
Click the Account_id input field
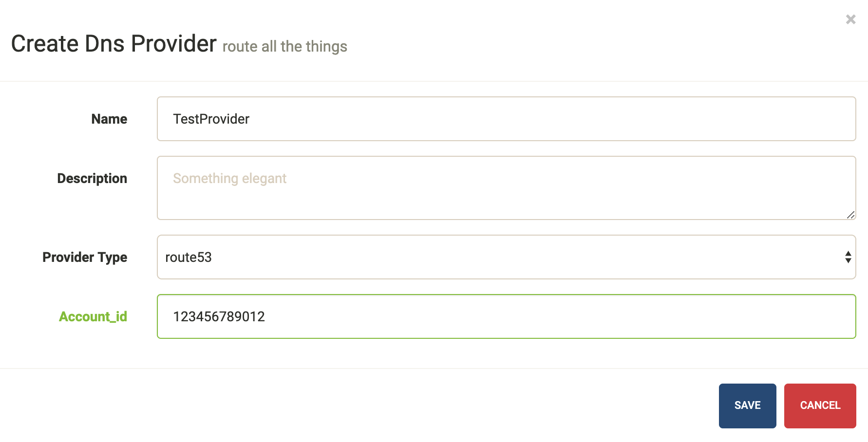click(438, 316)
